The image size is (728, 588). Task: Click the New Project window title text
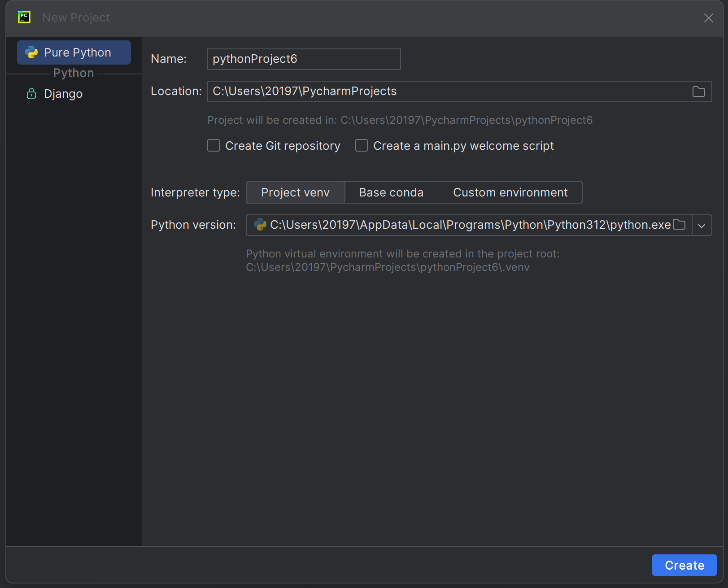coord(76,17)
